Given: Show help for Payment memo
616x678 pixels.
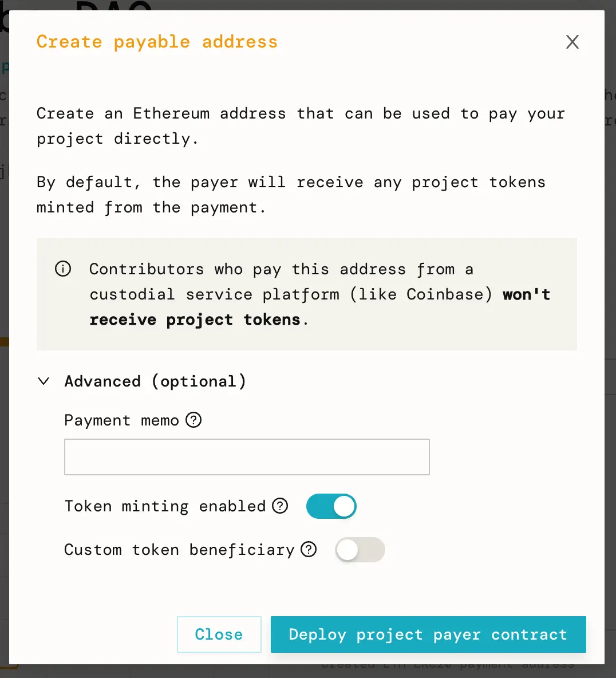Looking at the screenshot, I should tap(194, 420).
